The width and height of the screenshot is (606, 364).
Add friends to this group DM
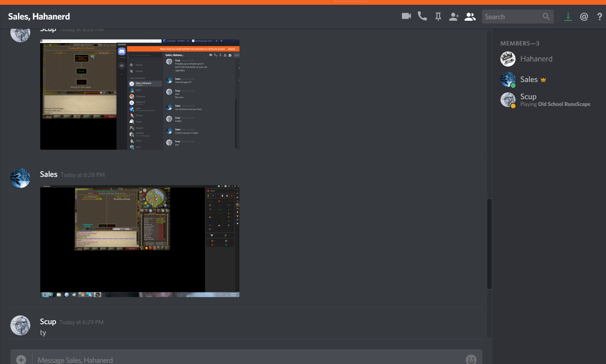pos(454,17)
